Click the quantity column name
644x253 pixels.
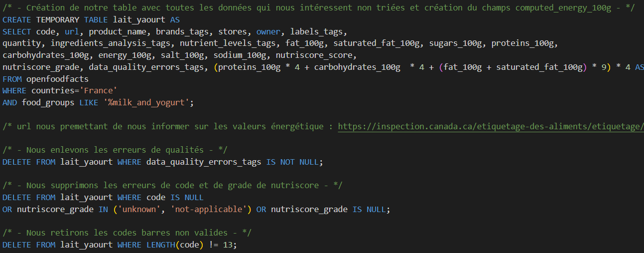point(21,43)
